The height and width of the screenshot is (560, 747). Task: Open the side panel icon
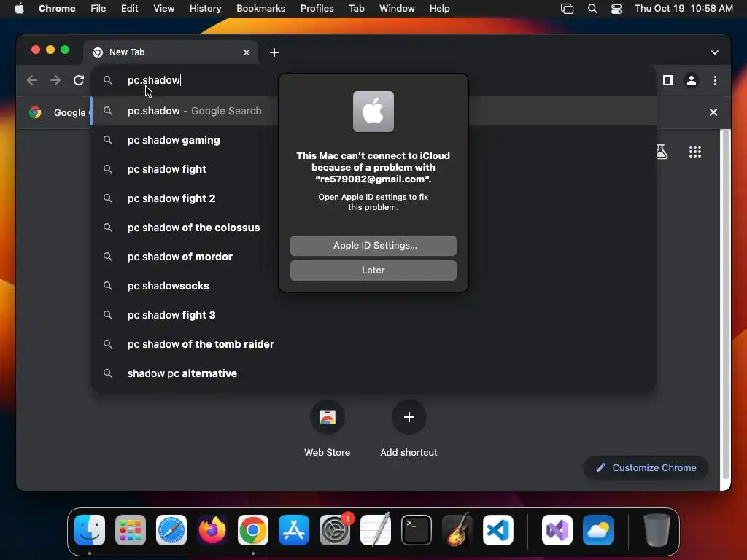[668, 80]
